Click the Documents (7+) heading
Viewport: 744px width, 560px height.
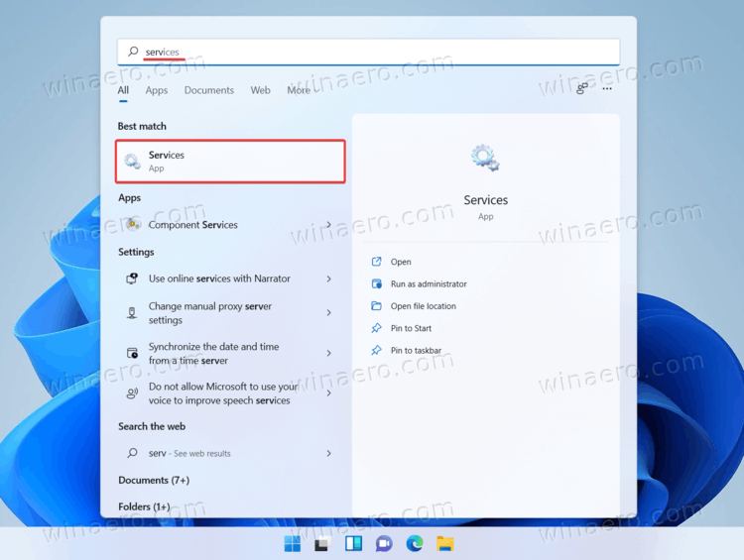[154, 481]
